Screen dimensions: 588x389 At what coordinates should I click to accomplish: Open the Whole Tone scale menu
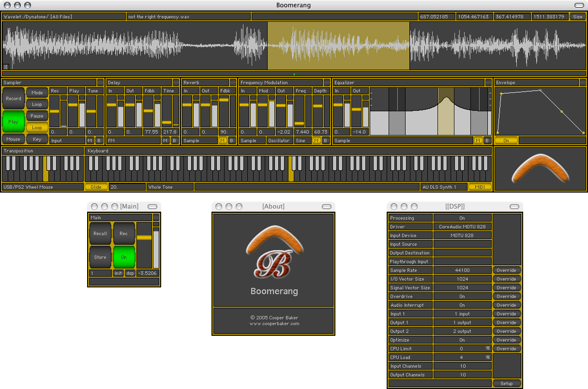coord(170,187)
